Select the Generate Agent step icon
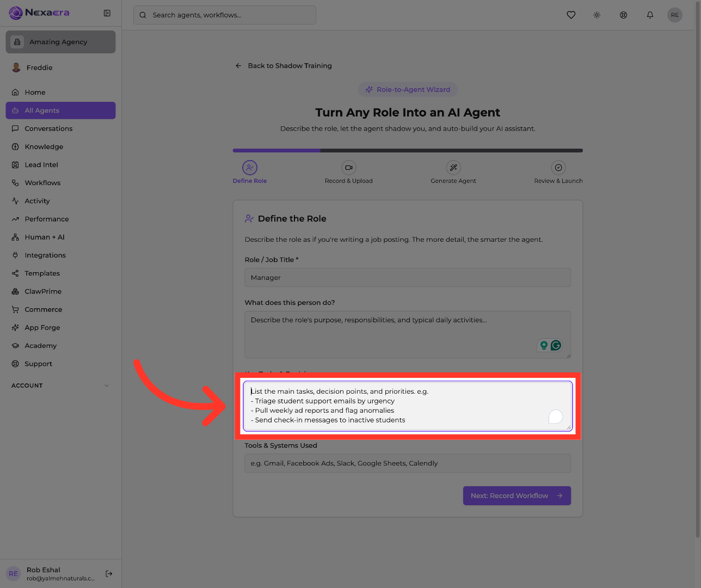 [453, 168]
